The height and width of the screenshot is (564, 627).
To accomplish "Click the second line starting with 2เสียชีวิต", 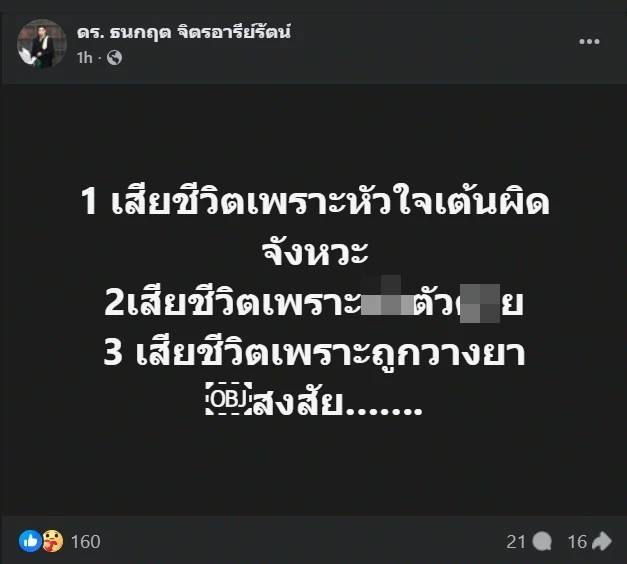I will click(x=314, y=303).
